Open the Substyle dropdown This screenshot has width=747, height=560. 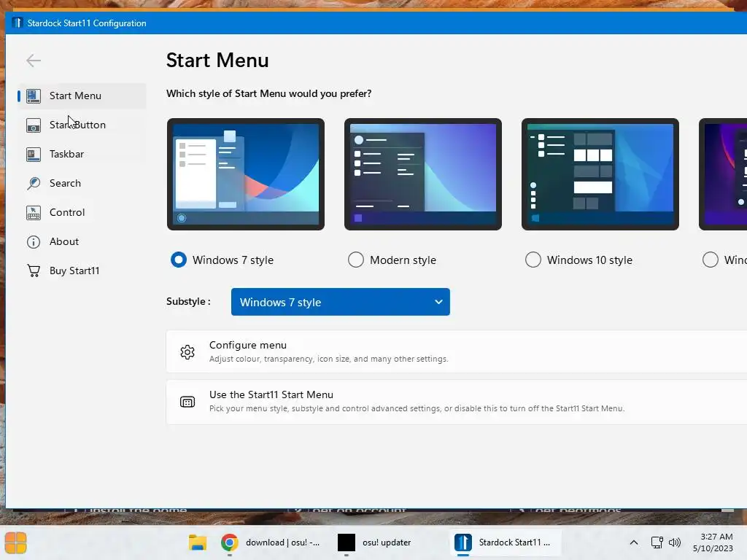coord(340,302)
